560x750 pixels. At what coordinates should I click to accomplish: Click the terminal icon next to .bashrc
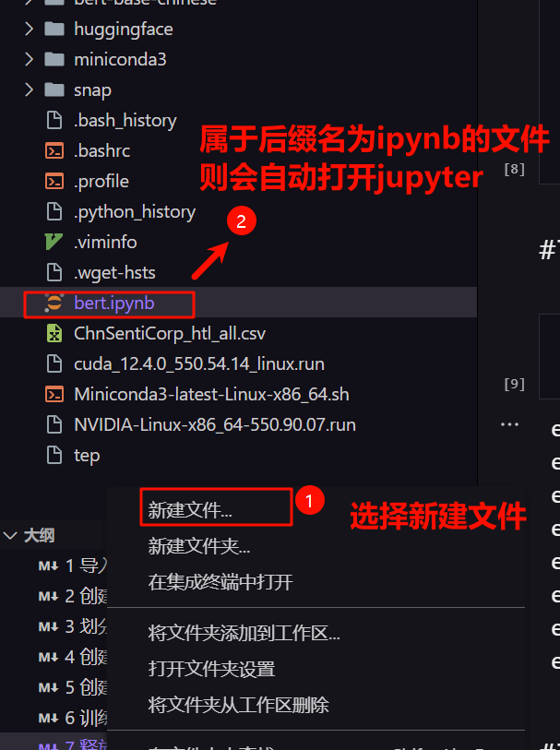coord(54,150)
